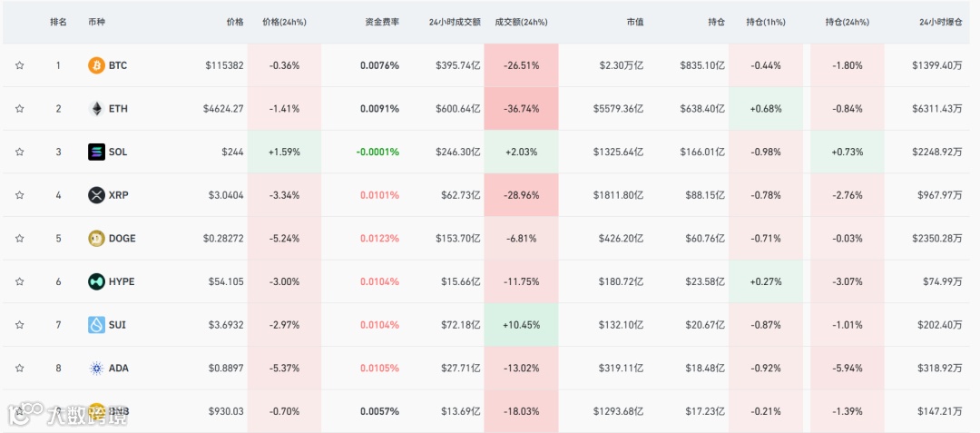Click BNB price $930.03
Viewport: 980px width, 433px height.
tap(226, 411)
